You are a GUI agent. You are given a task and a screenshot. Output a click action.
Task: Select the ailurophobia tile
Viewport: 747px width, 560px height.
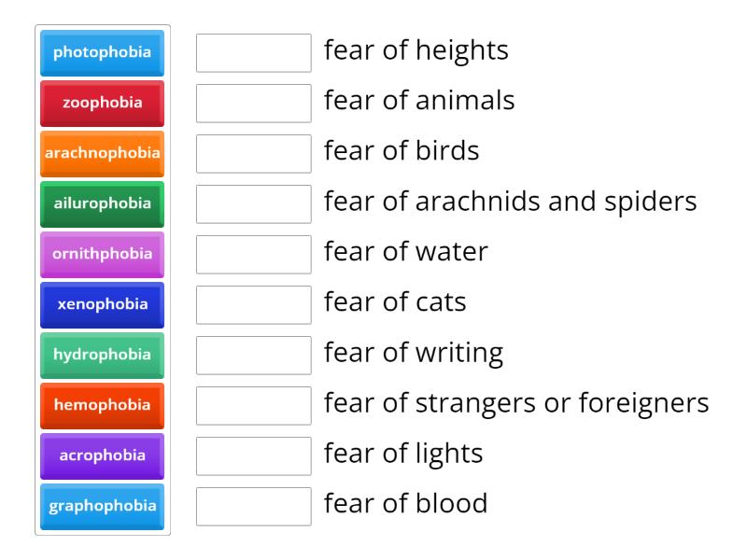tap(102, 204)
